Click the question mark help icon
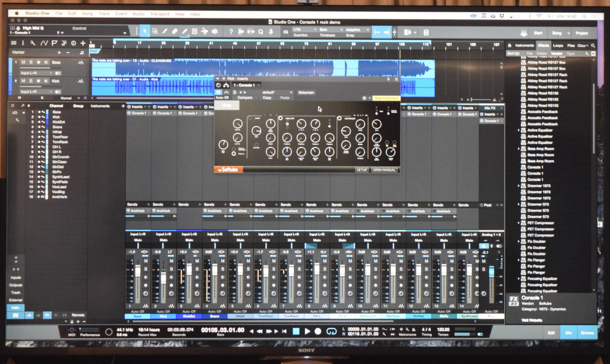 coord(231,32)
